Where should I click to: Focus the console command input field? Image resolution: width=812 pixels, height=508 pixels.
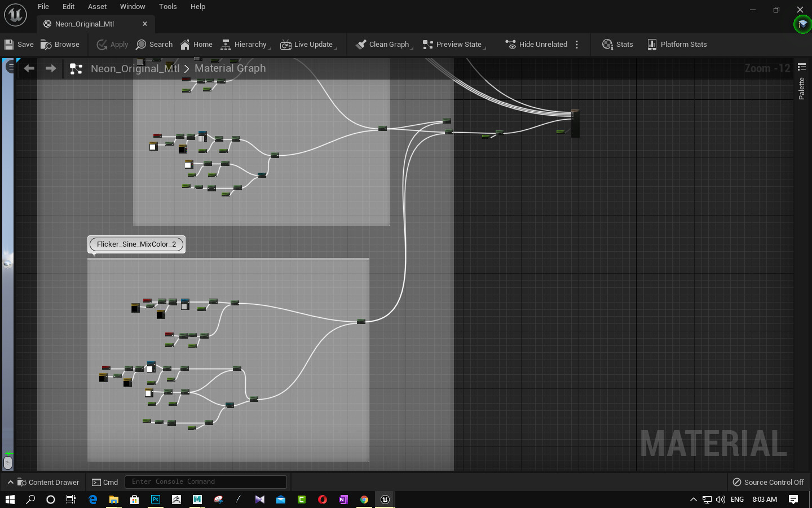coord(206,481)
